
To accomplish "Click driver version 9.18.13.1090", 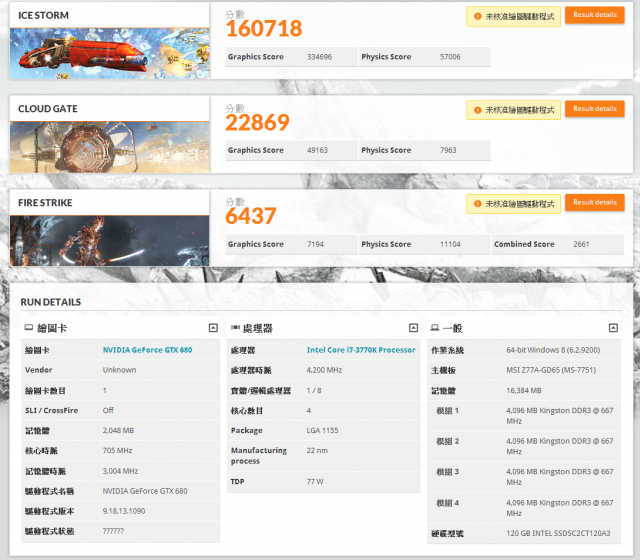I will (x=124, y=511).
